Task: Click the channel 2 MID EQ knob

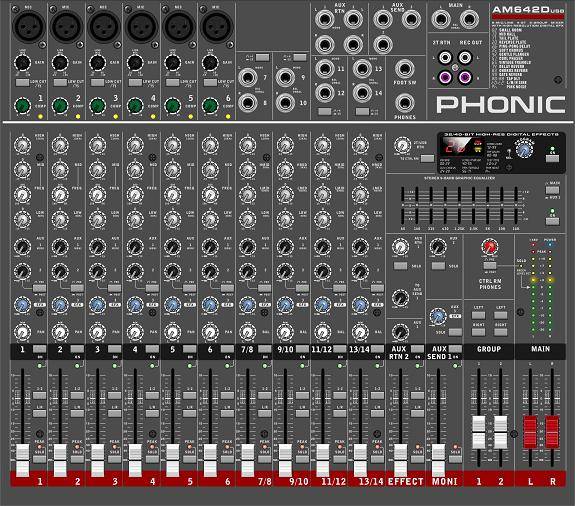Action: tap(60, 170)
